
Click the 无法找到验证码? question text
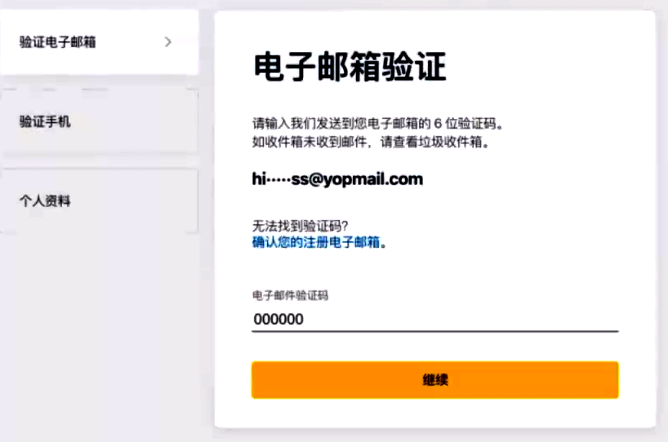tap(300, 225)
